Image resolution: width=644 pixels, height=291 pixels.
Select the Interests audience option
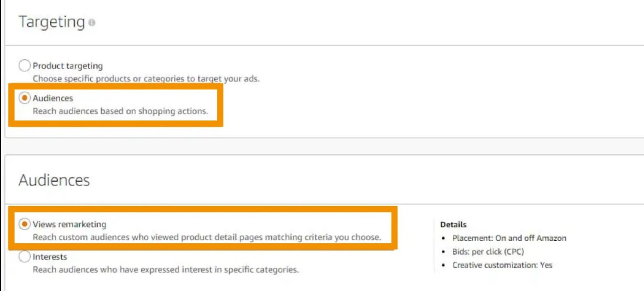pos(24,257)
